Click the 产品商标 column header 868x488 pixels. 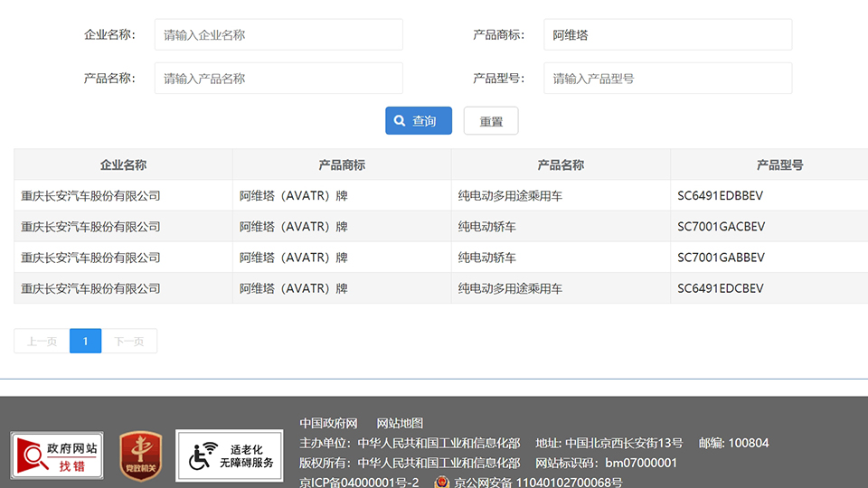click(x=342, y=164)
